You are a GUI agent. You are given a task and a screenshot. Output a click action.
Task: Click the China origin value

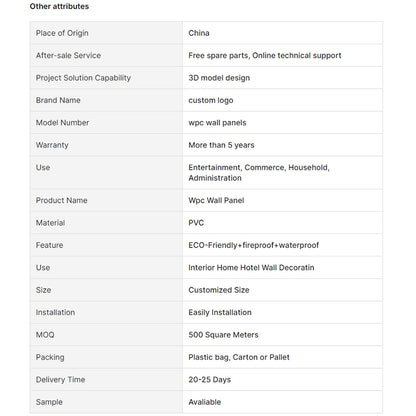coord(199,33)
